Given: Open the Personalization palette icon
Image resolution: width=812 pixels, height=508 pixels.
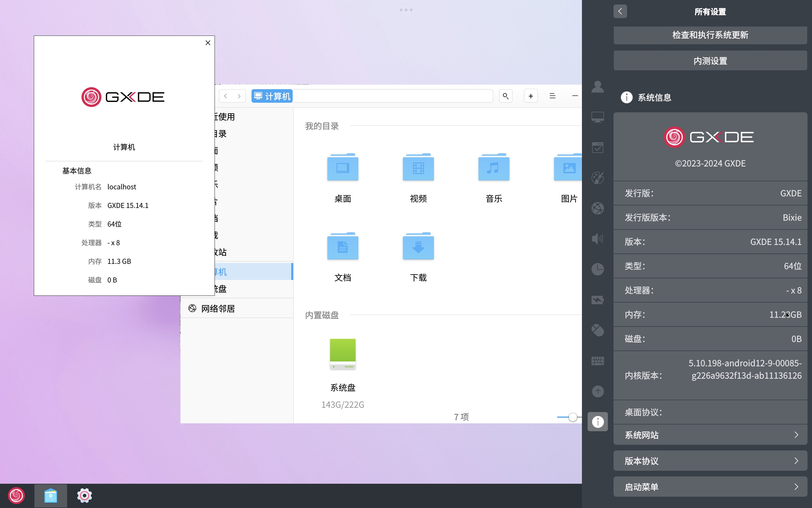Looking at the screenshot, I should (598, 178).
